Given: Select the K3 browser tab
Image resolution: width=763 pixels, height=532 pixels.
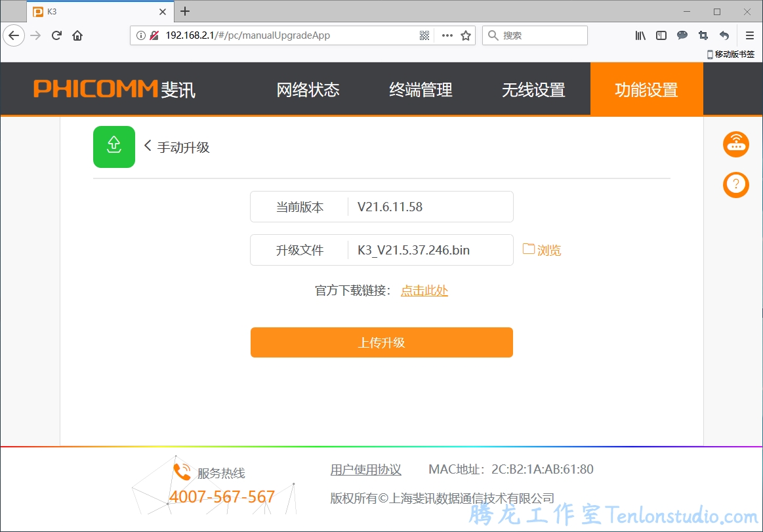Looking at the screenshot, I should point(100,12).
